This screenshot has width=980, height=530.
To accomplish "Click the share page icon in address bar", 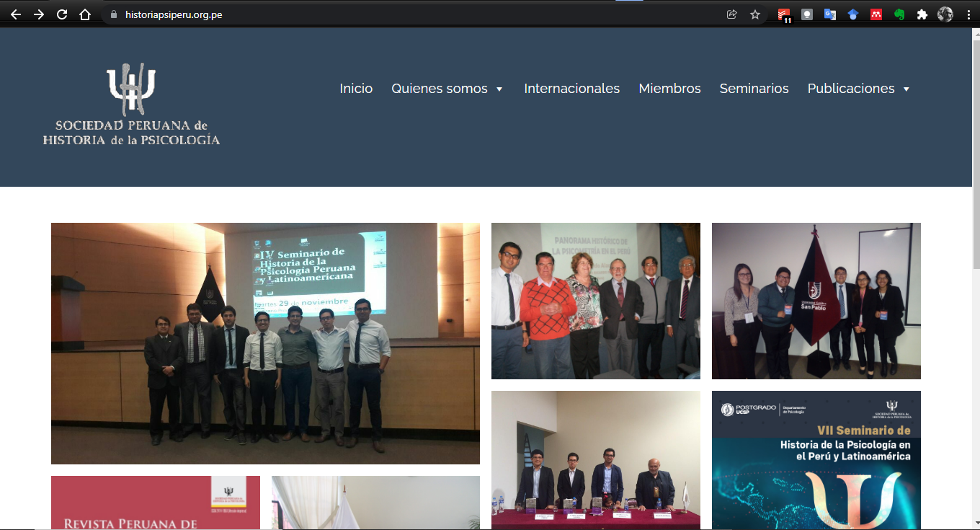I will pyautogui.click(x=732, y=14).
